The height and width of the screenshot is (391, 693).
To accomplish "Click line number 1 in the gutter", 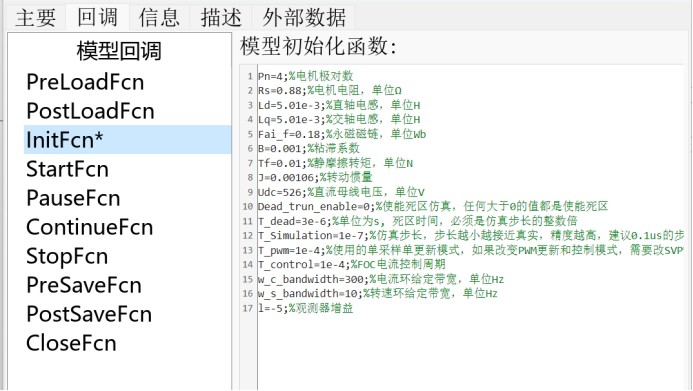I will point(250,76).
